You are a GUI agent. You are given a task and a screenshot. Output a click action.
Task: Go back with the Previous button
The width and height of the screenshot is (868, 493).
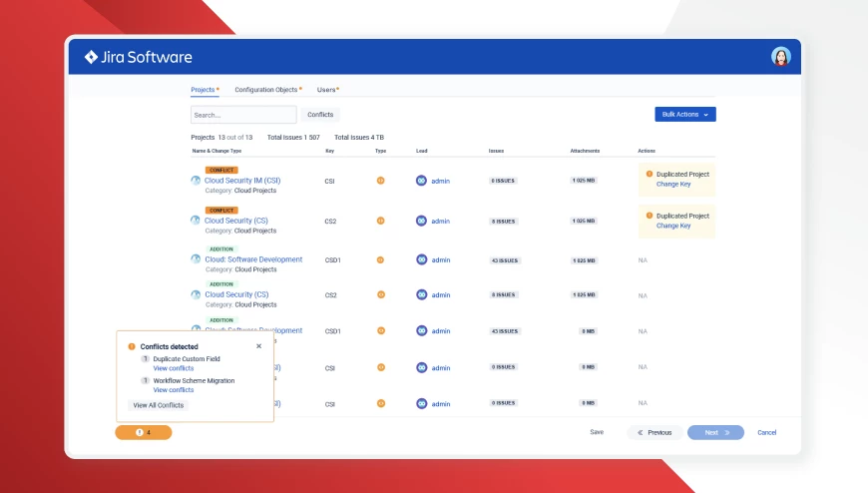(x=654, y=432)
